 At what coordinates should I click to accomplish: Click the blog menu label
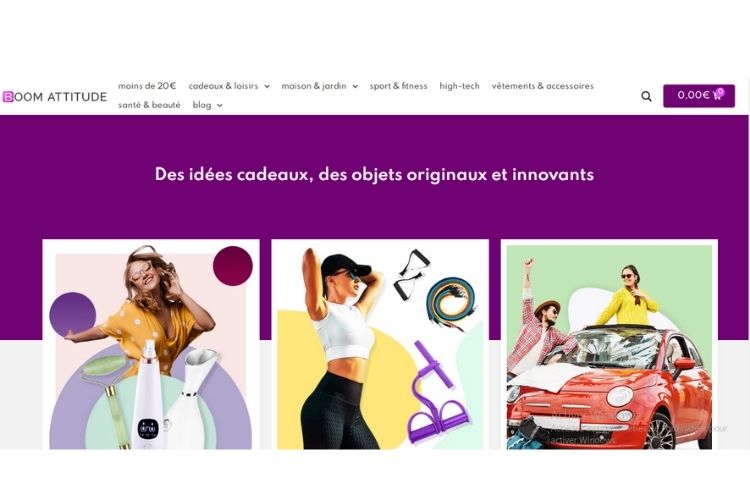pos(202,105)
